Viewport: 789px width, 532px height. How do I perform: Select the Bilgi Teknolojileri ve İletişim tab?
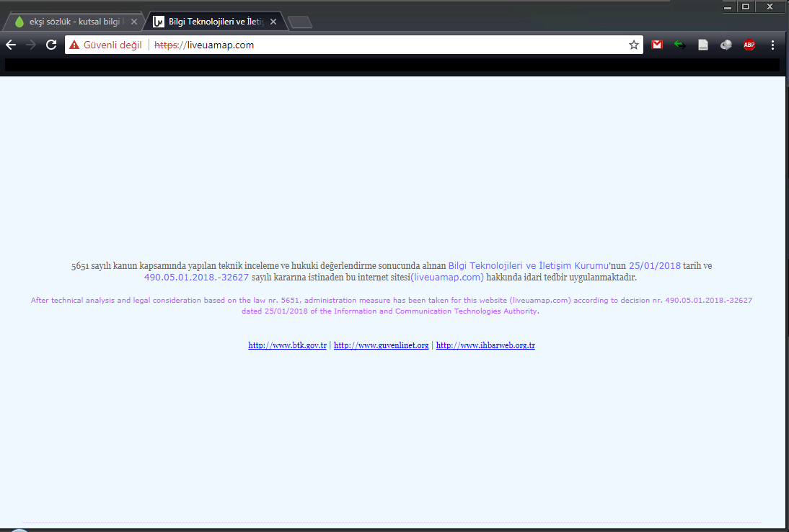(216, 22)
